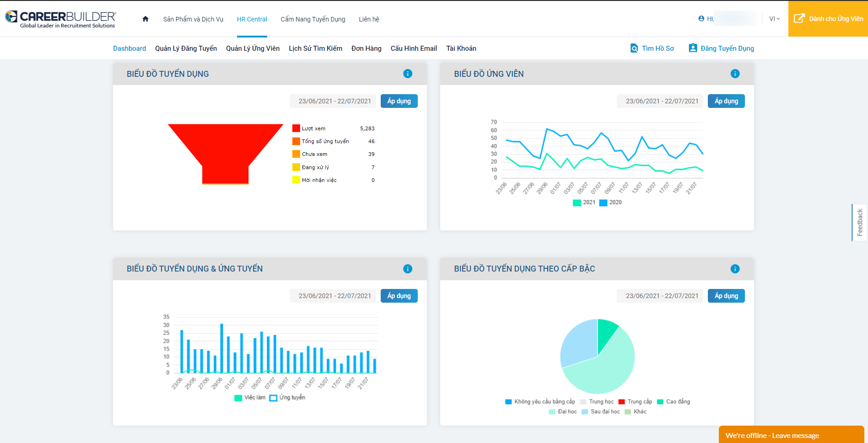This screenshot has height=443, width=868.
Task: Click the Tổng số ứng tuyển value 46
Action: 371,141
